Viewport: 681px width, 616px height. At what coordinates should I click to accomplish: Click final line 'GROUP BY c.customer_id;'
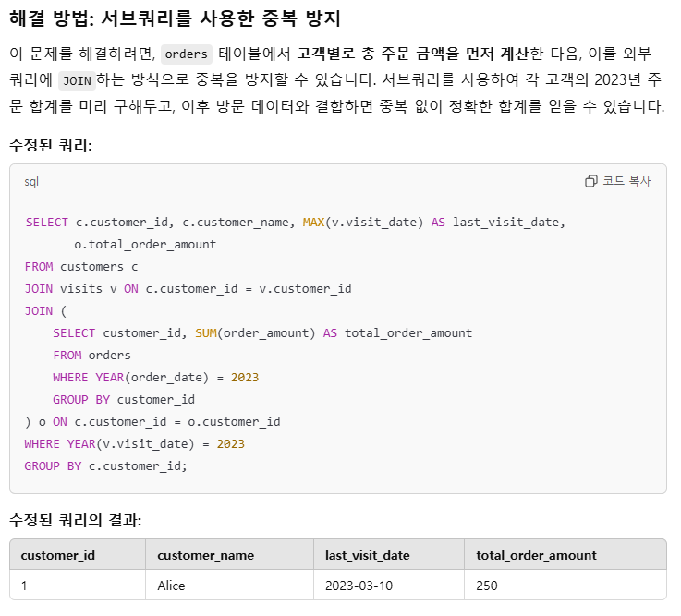tap(106, 465)
